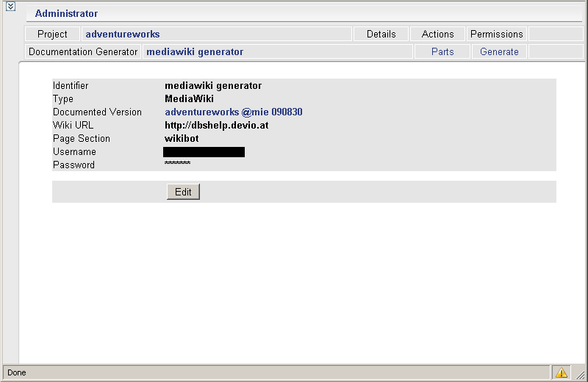588x382 pixels.
Task: Click the Page Section label
Action: pos(82,138)
